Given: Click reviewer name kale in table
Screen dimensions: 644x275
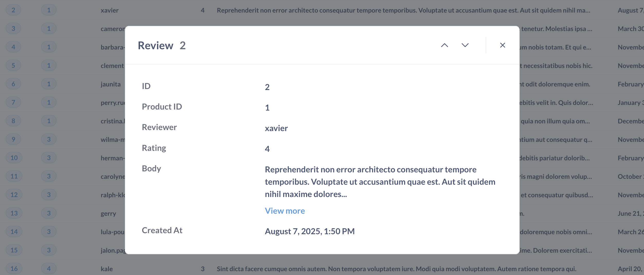Looking at the screenshot, I should point(107,269).
